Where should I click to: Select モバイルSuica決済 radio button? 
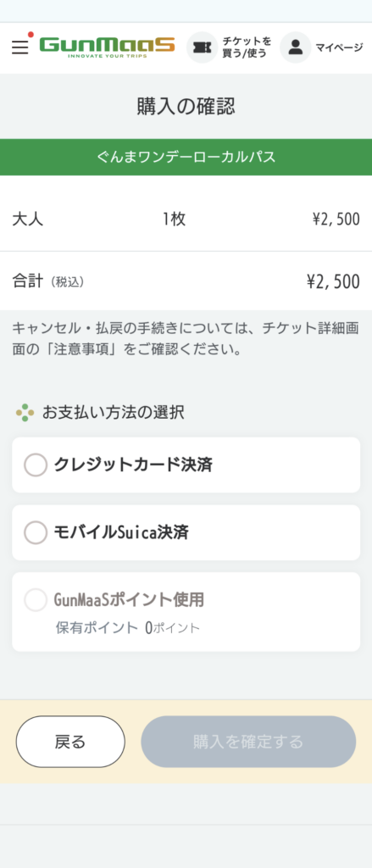[36, 532]
